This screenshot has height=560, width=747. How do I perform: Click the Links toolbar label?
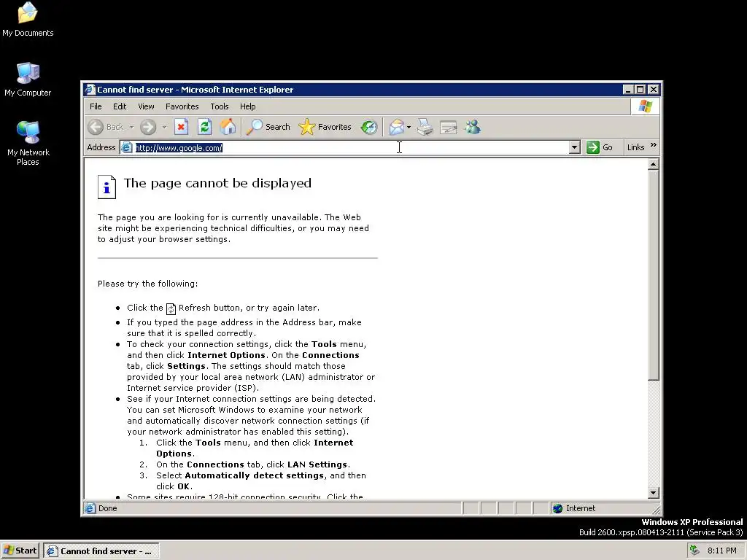(635, 147)
